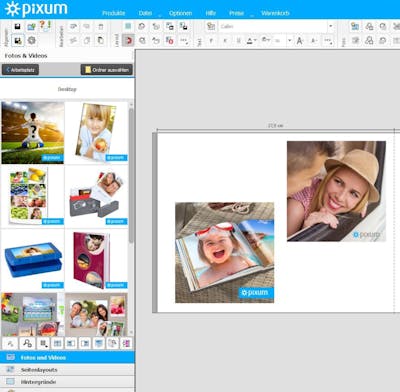Toggle underline text formatting
The height and width of the screenshot is (392, 400).
coord(239,41)
